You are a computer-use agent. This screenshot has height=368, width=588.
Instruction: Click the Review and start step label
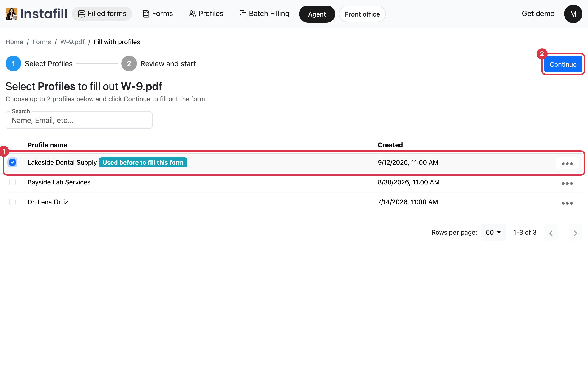click(168, 63)
